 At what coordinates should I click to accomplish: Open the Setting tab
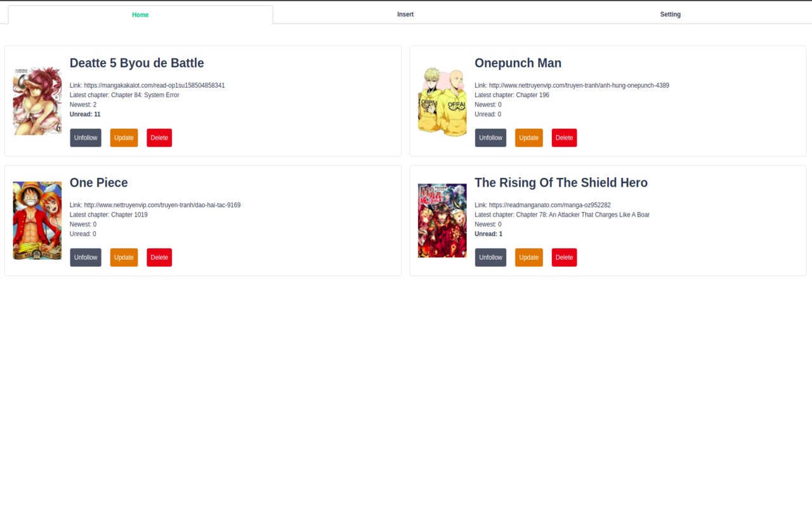click(x=670, y=15)
